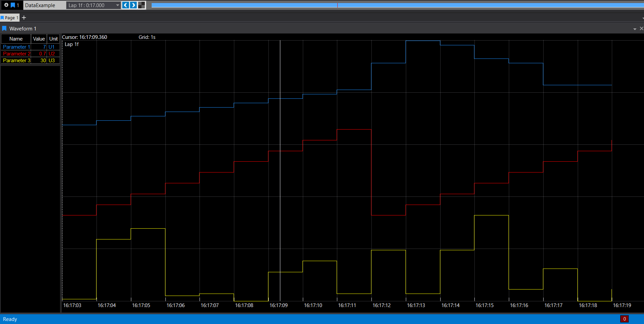This screenshot has width=644, height=324.
Task: Select the Parameter 3 row name
Action: click(16, 61)
